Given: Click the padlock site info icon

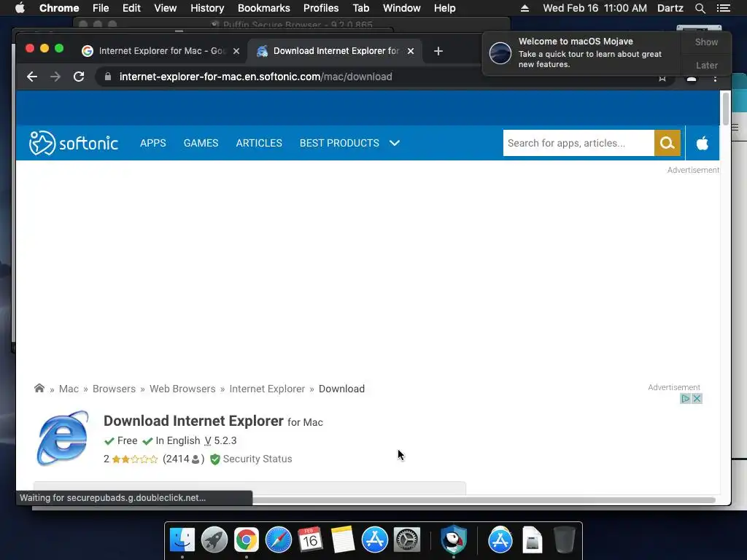Looking at the screenshot, I should pyautogui.click(x=108, y=77).
